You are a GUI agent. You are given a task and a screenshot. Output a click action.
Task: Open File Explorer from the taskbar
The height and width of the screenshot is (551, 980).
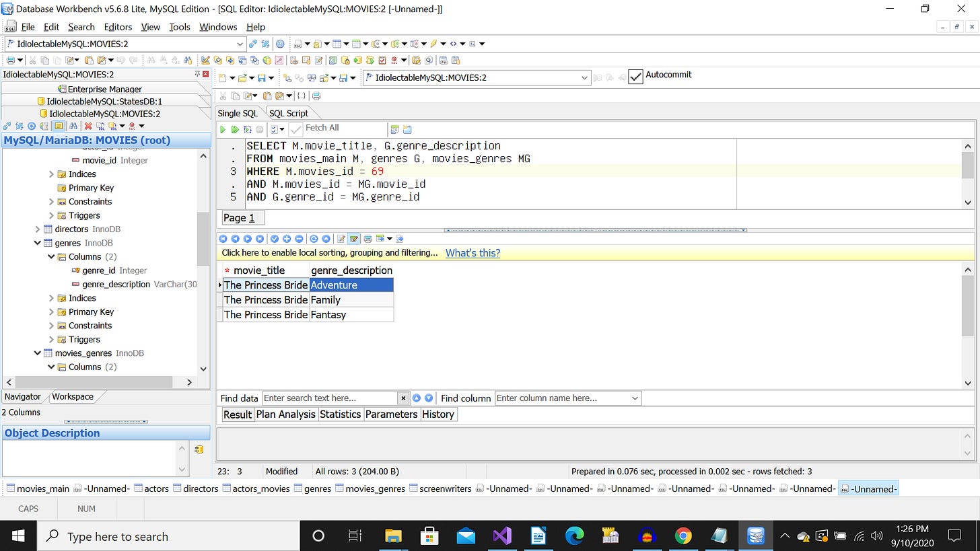tap(393, 536)
